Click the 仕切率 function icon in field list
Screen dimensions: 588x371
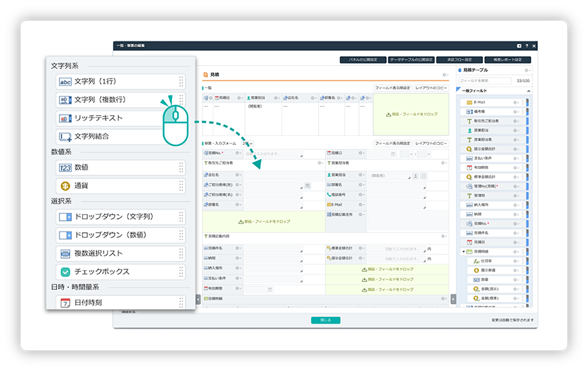[476, 261]
